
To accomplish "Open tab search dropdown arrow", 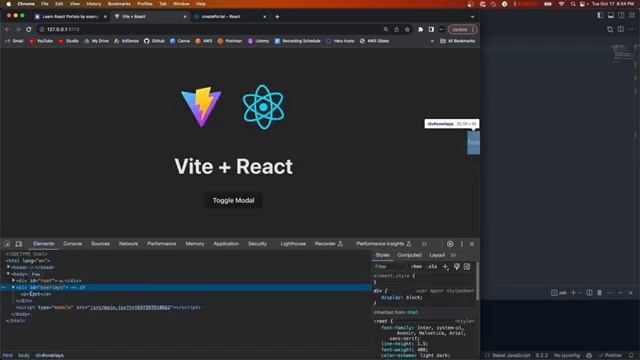I will [472, 17].
